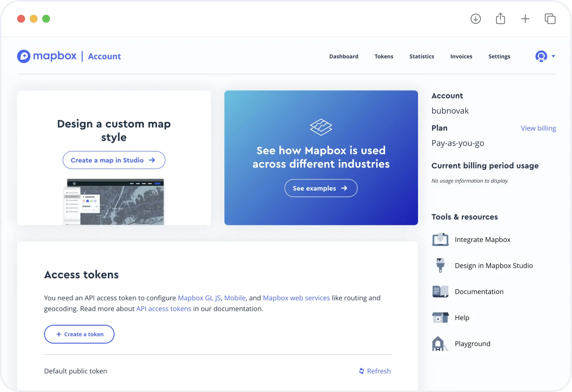Open the API access tokens link
The width and height of the screenshot is (572, 392).
[164, 308]
